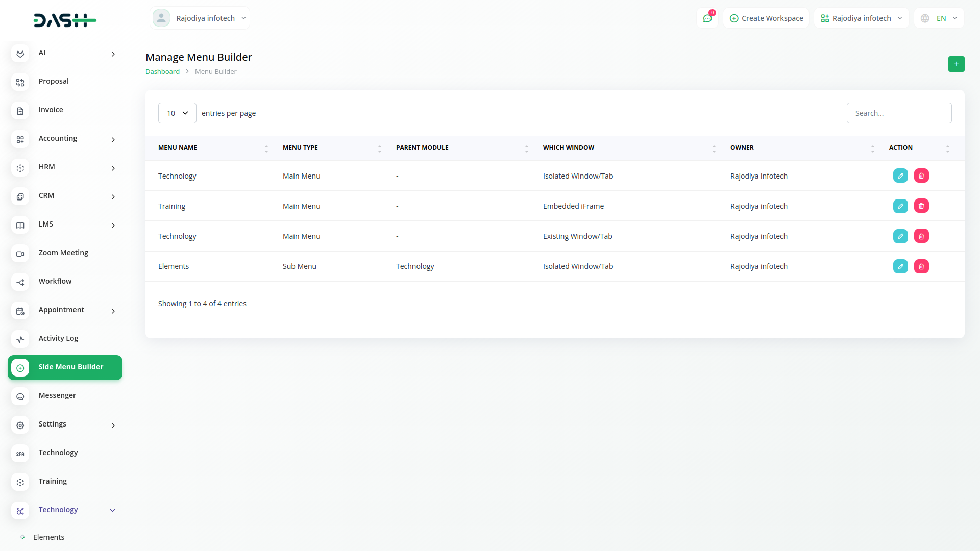The width and height of the screenshot is (980, 551).
Task: Open the chat notifications icon
Action: pos(707,18)
